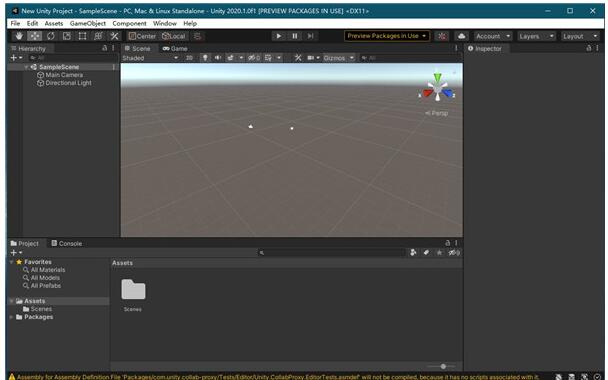Screen dimensions: 608x380
Task: Select the Rotate tool
Action: 51,36
